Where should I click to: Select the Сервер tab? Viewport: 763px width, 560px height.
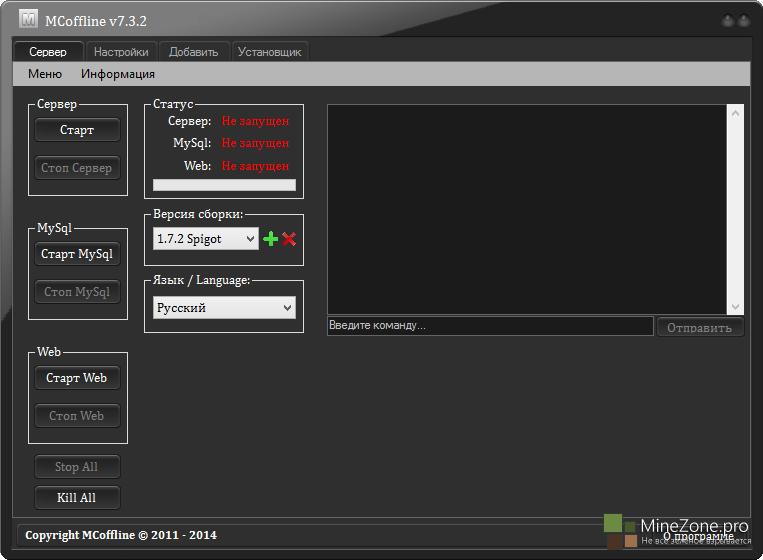48,52
